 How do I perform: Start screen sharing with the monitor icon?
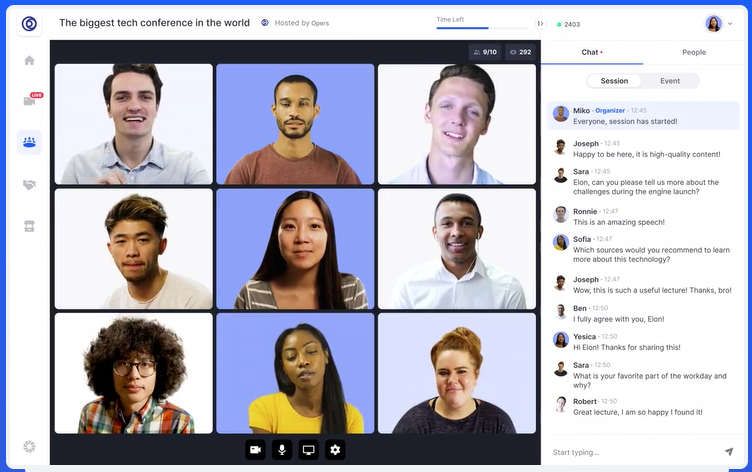point(309,450)
